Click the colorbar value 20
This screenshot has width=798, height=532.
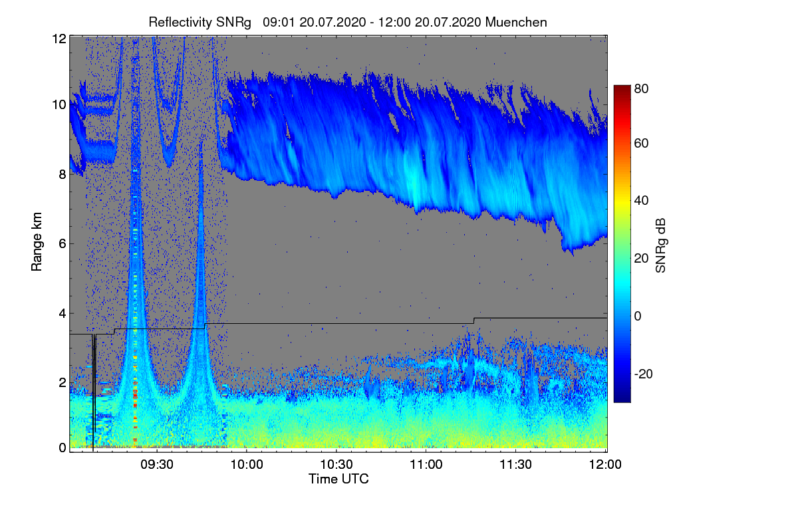pos(642,259)
